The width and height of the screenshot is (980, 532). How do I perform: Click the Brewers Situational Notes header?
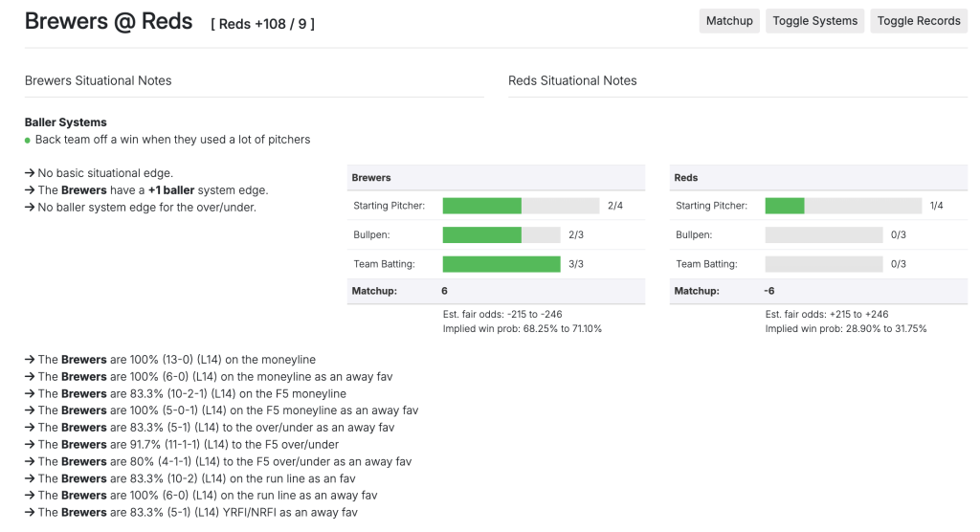(99, 80)
